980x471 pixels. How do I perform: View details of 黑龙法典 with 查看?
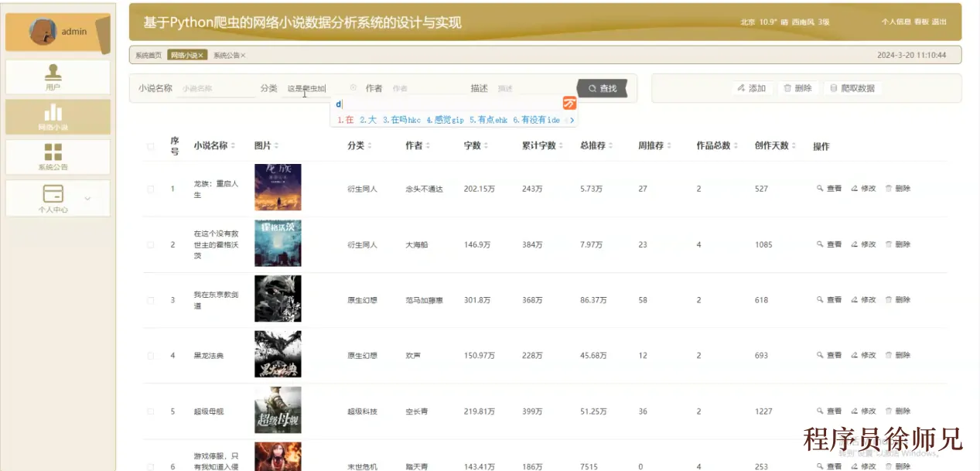(829, 356)
